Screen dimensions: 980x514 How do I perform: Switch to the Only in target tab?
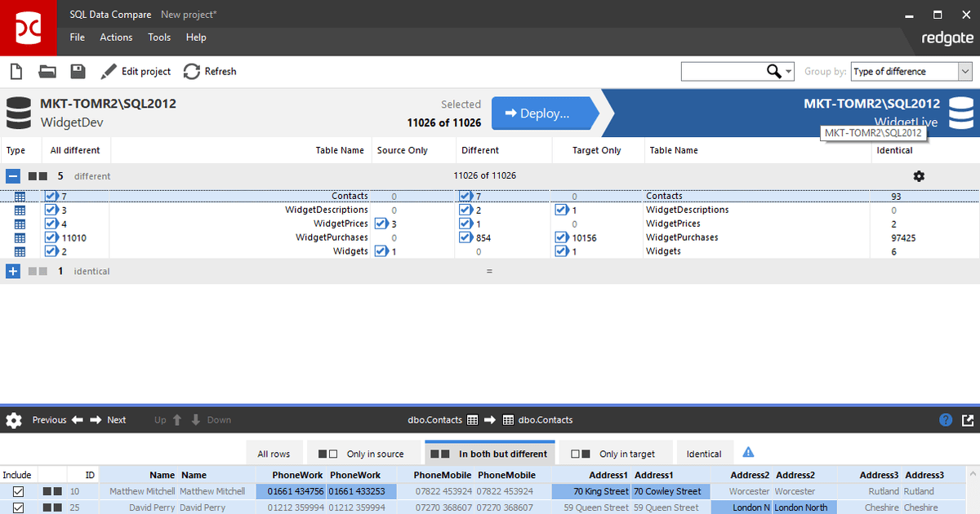616,453
